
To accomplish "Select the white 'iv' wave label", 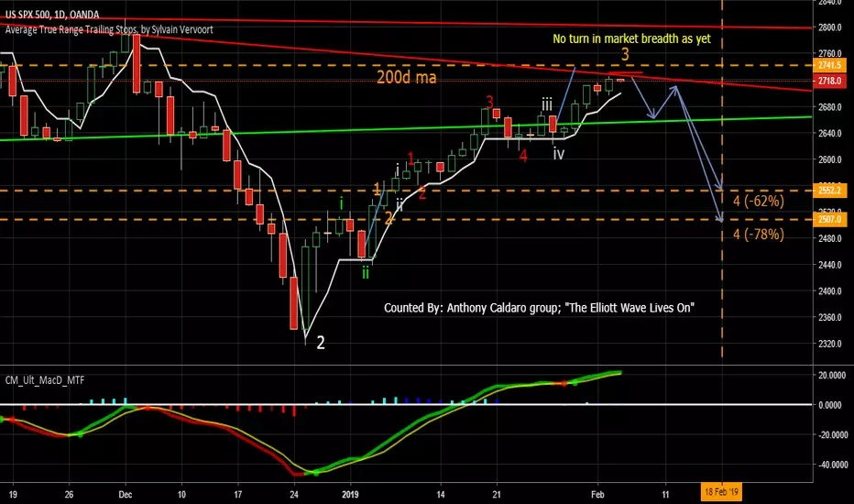I will click(x=559, y=154).
